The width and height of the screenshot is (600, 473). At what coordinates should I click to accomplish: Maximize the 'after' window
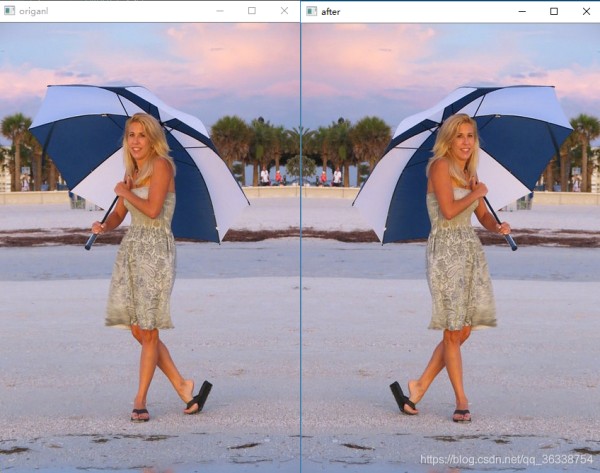pos(554,11)
